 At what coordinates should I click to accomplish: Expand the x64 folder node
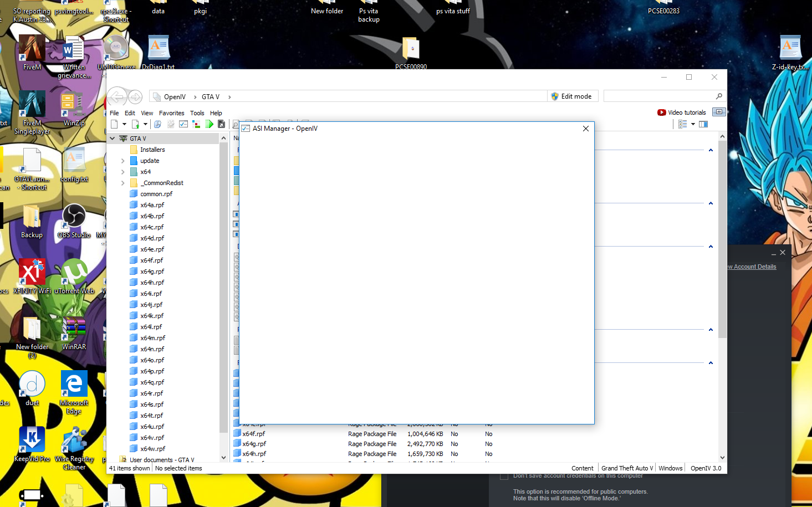(x=123, y=172)
